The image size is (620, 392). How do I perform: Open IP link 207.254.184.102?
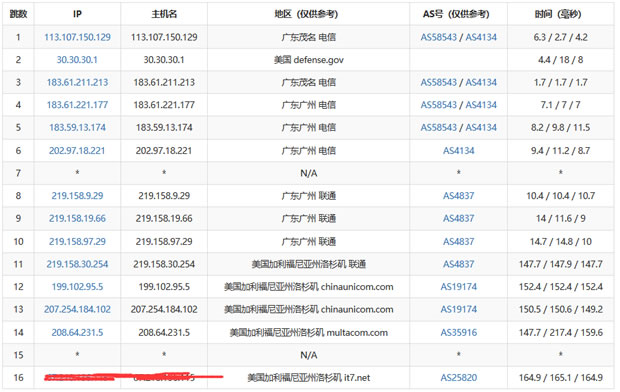tap(78, 309)
